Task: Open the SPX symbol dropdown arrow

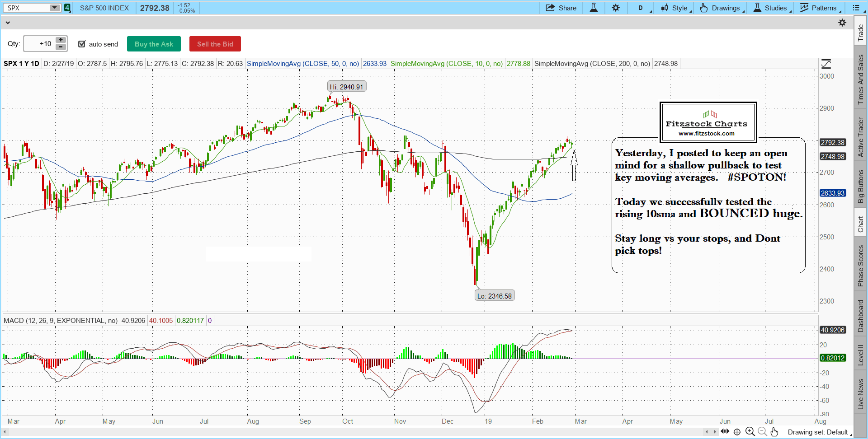Action: (54, 8)
